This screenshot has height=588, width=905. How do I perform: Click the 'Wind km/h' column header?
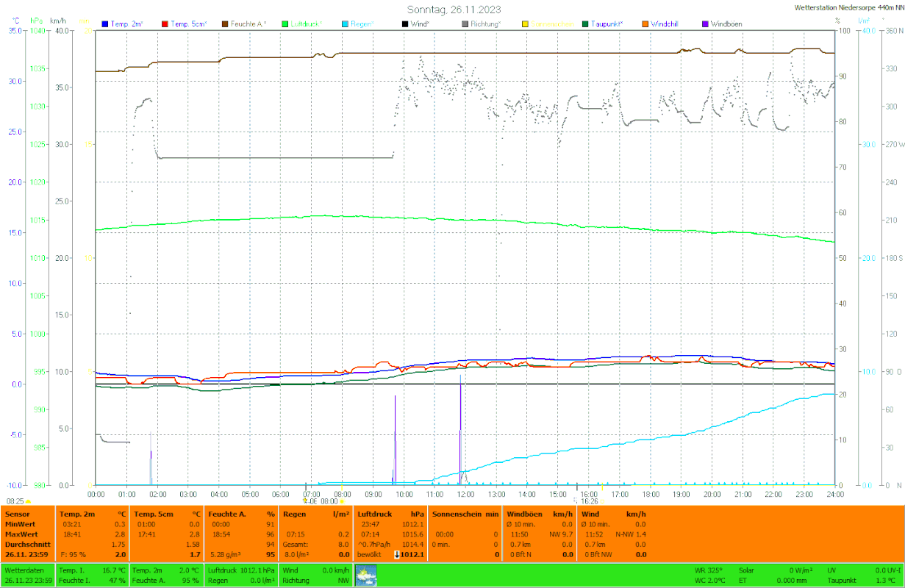point(615,514)
